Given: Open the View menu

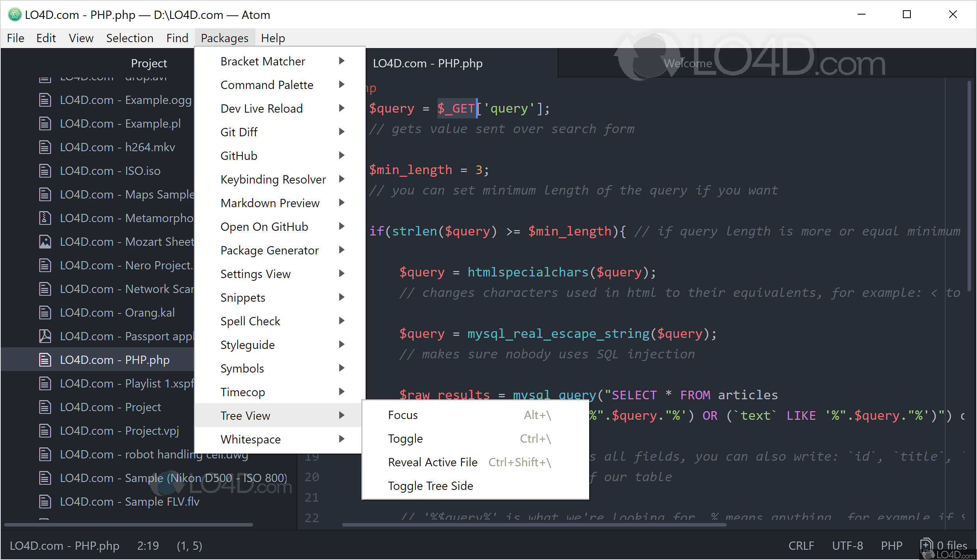Looking at the screenshot, I should click(x=81, y=38).
